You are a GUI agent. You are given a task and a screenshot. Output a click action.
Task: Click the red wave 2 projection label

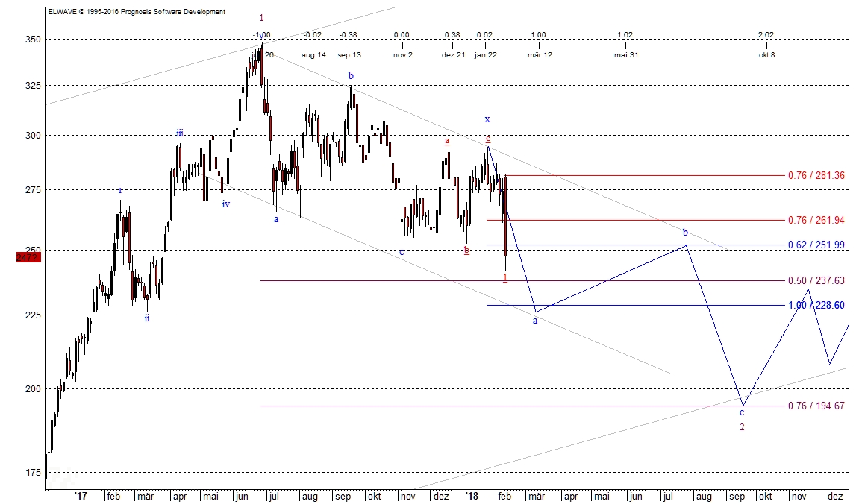click(x=742, y=426)
